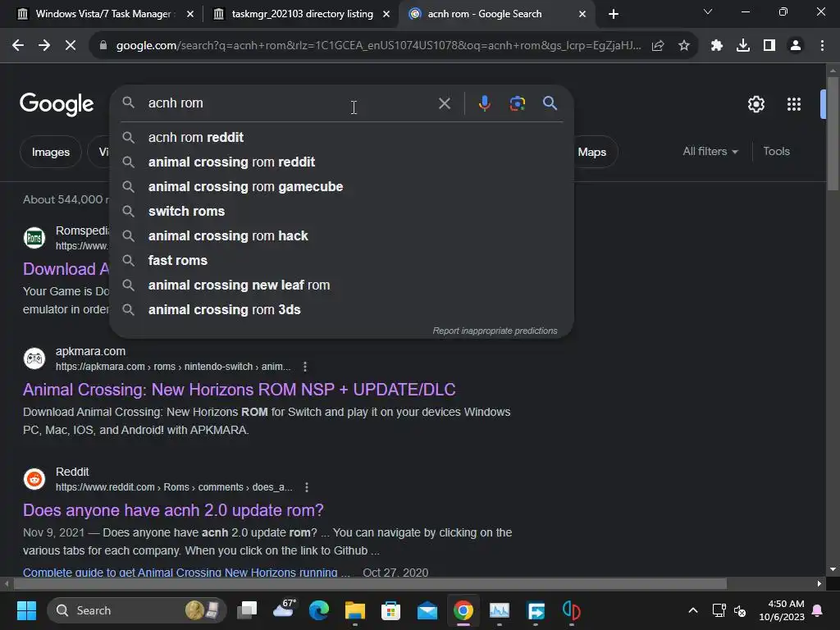Viewport: 840px width, 630px height.
Task: Switch to Windows Vista/7 Task Manager tab
Action: coord(103,14)
